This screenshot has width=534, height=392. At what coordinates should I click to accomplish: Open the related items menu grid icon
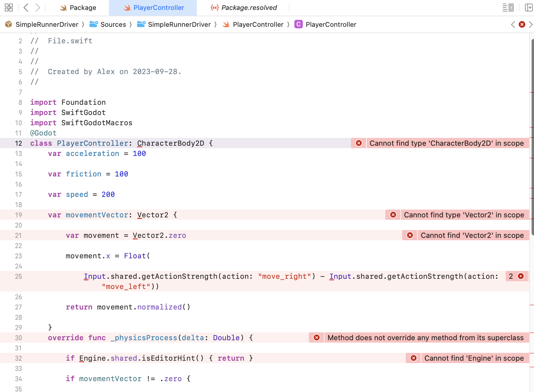(x=9, y=8)
